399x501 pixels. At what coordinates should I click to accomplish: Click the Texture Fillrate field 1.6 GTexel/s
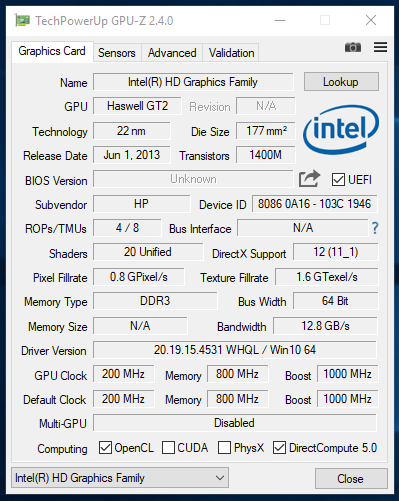tap(327, 277)
